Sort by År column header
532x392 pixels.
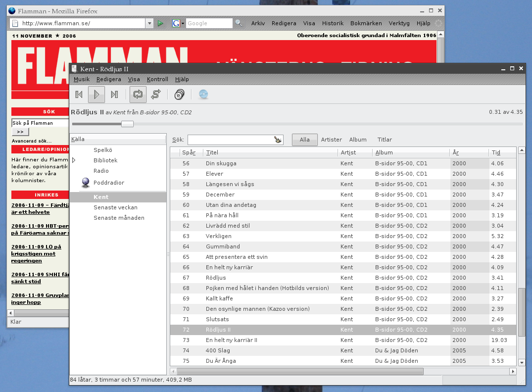tap(469, 152)
